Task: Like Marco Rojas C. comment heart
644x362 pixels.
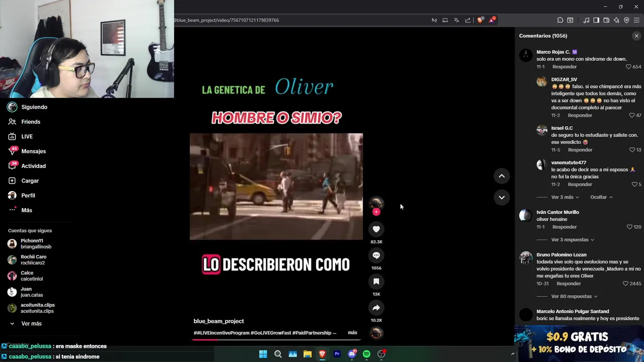Action: click(x=628, y=67)
